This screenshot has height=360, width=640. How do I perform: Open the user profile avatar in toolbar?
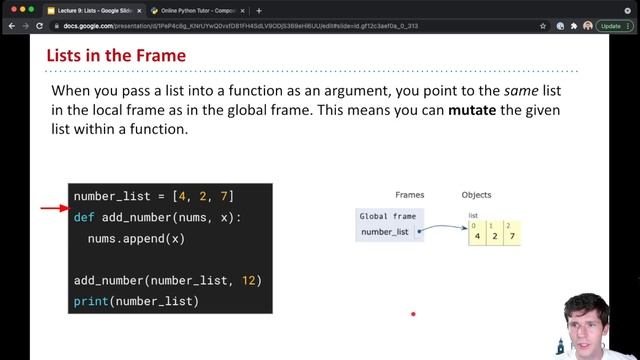click(x=588, y=26)
